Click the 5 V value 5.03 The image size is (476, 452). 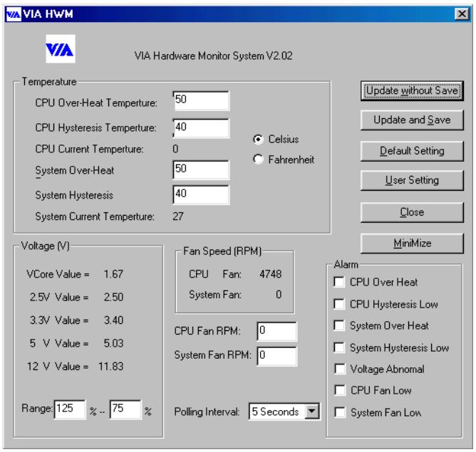click(x=113, y=343)
